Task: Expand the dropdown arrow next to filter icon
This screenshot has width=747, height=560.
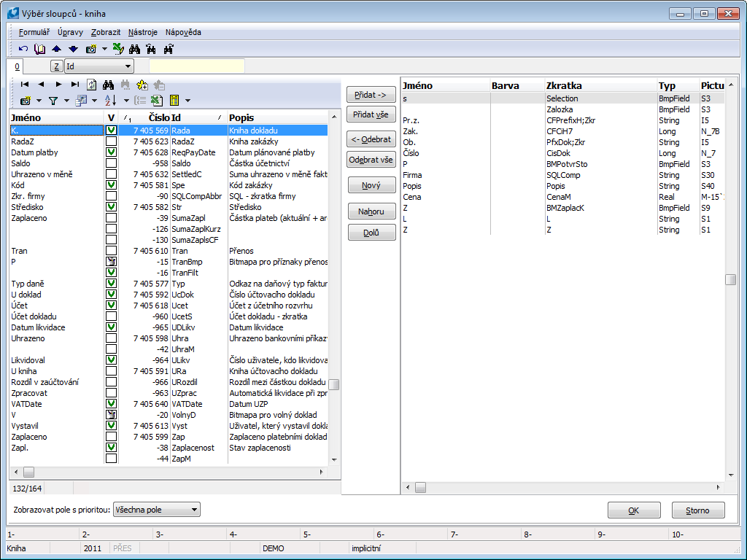Action: [x=66, y=101]
